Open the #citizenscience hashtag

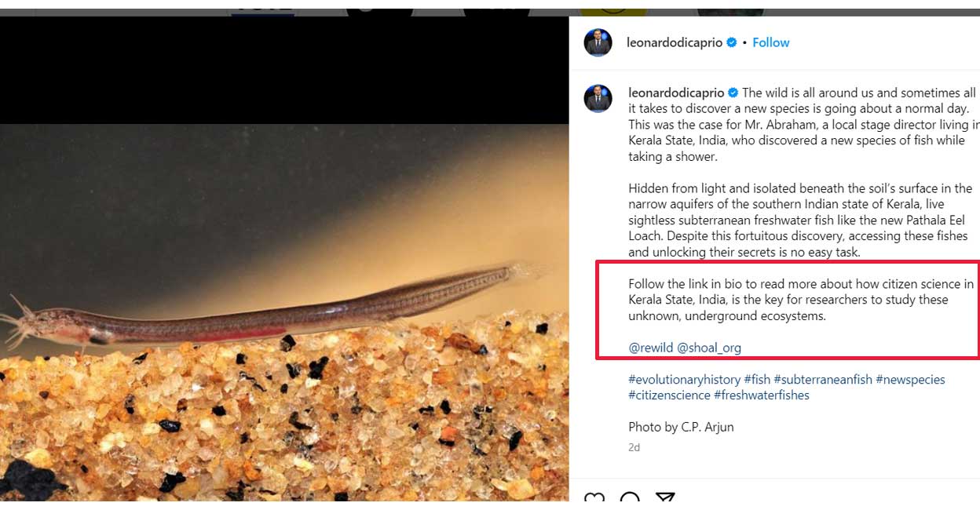coord(669,395)
